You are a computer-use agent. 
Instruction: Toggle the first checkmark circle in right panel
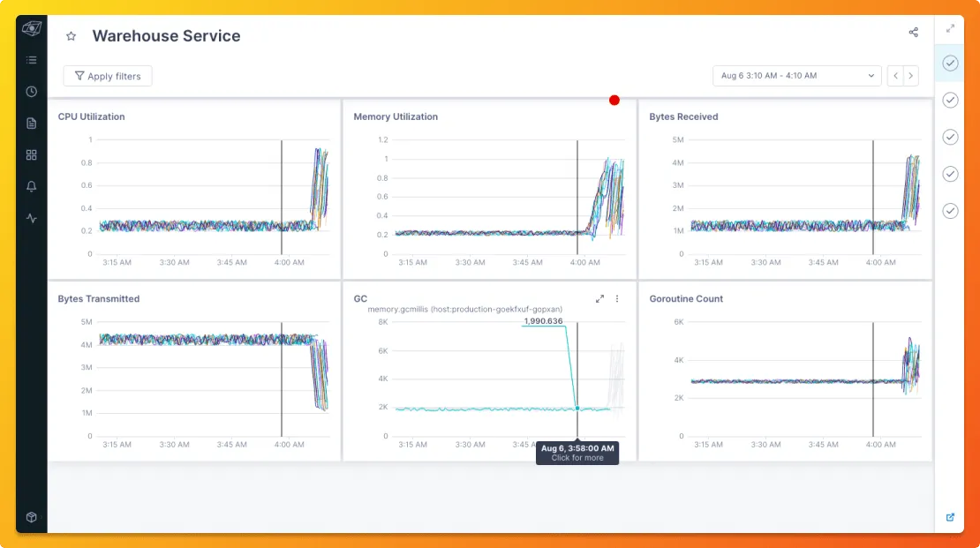[950, 64]
